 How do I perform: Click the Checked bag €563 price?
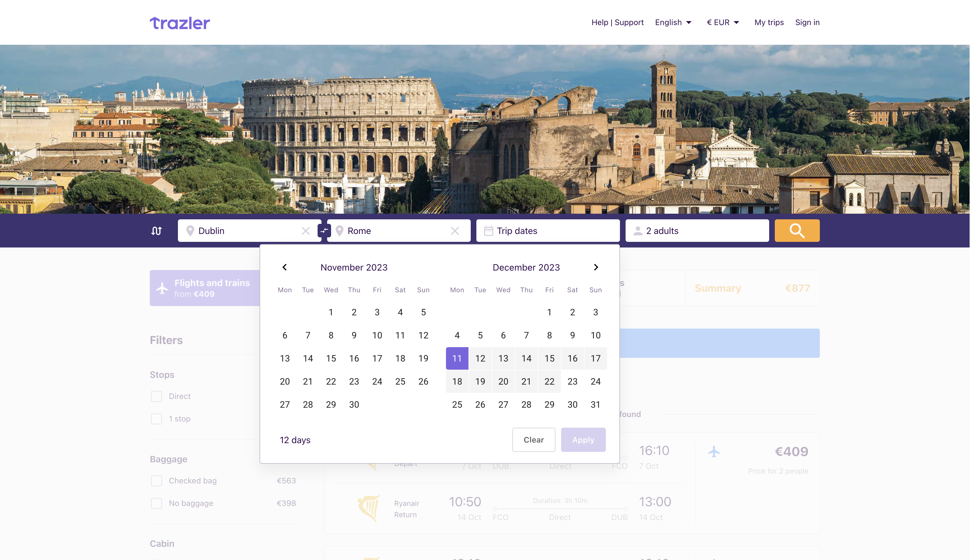coord(286,481)
